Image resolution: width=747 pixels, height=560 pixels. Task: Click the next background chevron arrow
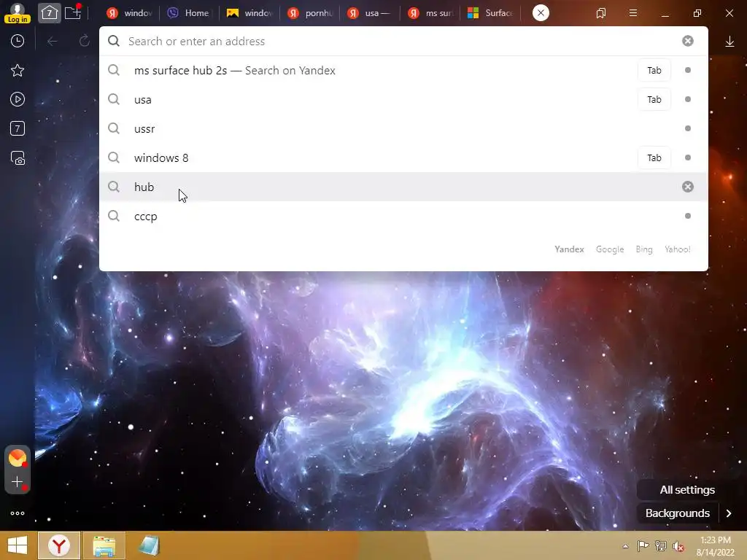[729, 513]
